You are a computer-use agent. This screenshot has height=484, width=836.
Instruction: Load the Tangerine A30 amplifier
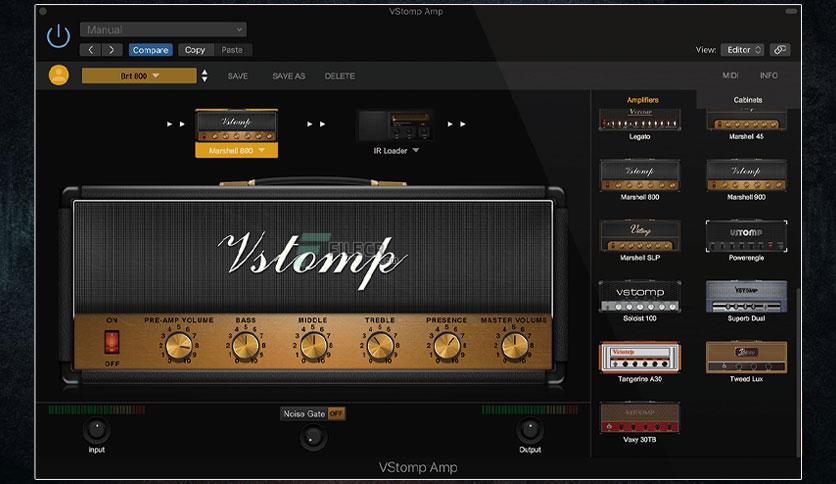[640, 357]
